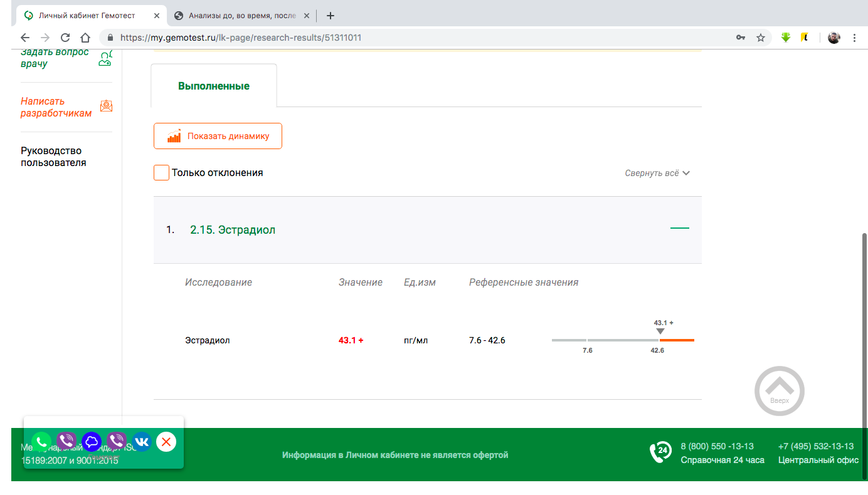Click the 24-hour phone helpline icon
Viewport: 868px width, 495px height.
pos(660,452)
